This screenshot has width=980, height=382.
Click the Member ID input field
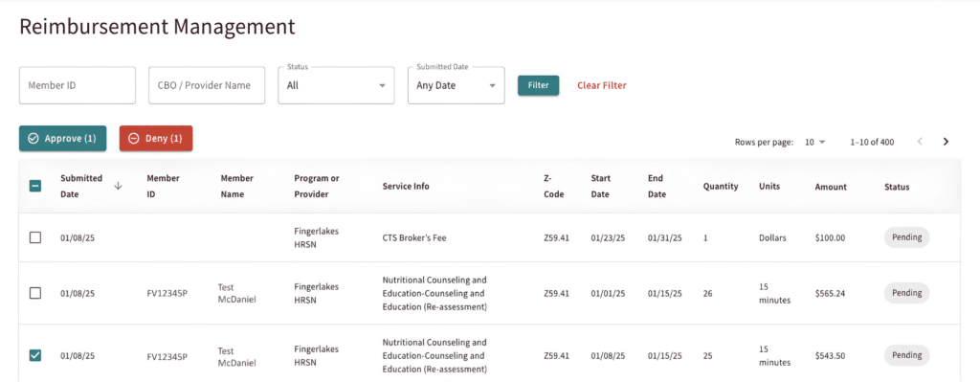click(x=78, y=85)
